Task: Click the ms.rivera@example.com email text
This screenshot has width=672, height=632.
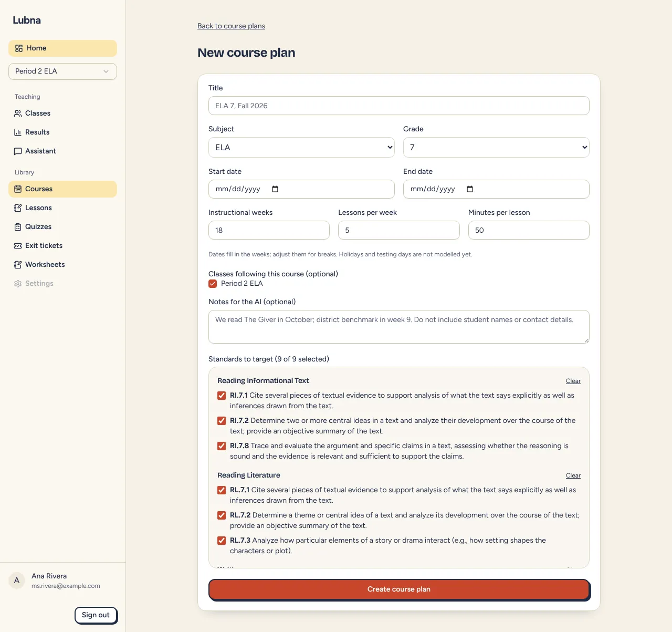Action: tap(66, 586)
